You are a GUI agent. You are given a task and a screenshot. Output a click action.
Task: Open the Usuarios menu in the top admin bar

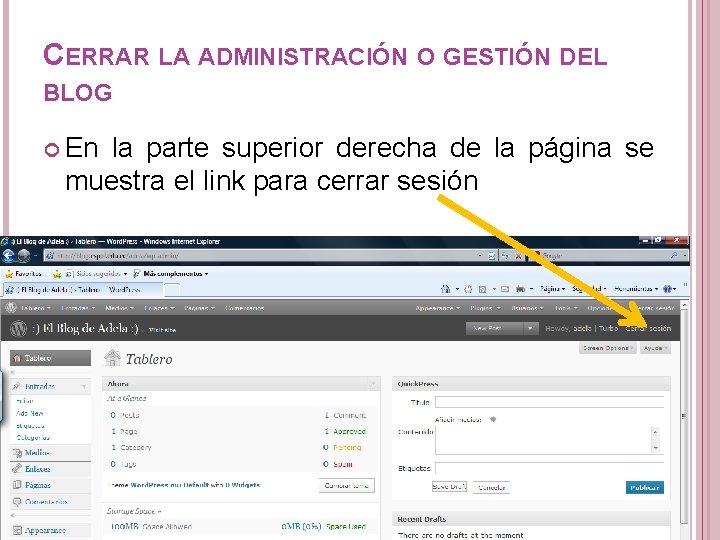click(527, 308)
